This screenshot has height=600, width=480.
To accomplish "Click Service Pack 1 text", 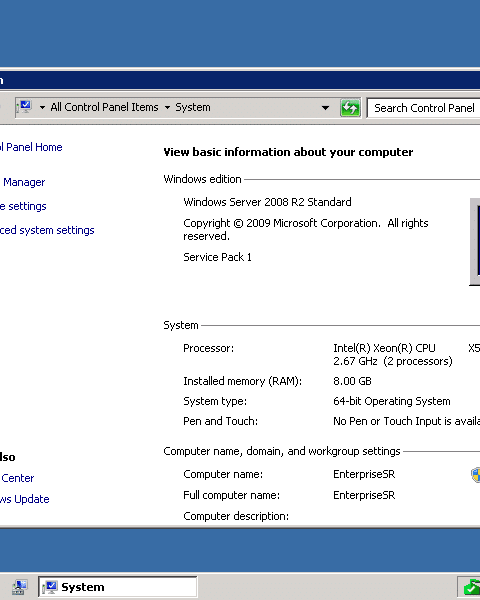I will [217, 257].
